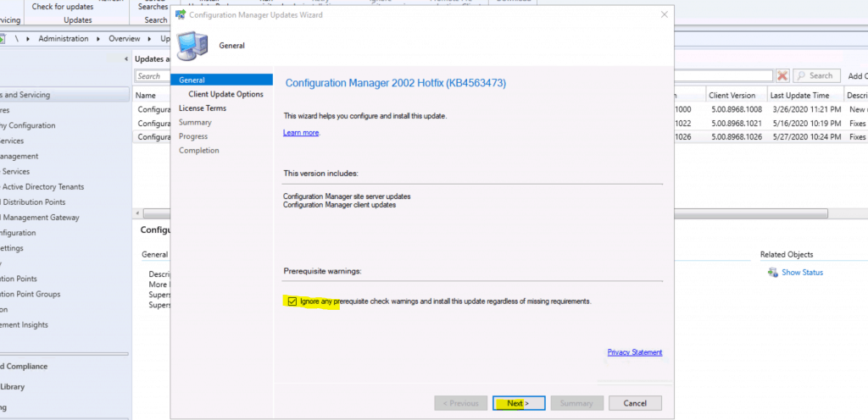Viewport: 868px width, 420px height.
Task: Click scrollbar left arrow in updates list
Action: point(136,213)
